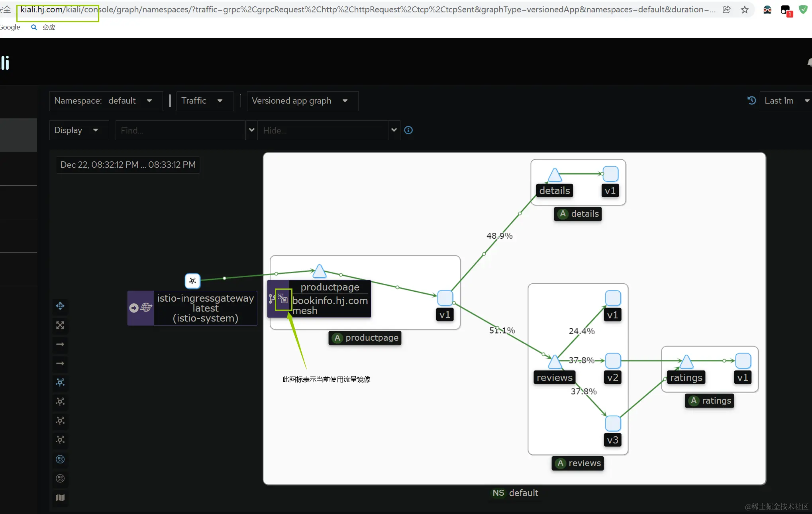Image resolution: width=812 pixels, height=514 pixels.
Task: Open the Display options menu
Action: coord(78,130)
